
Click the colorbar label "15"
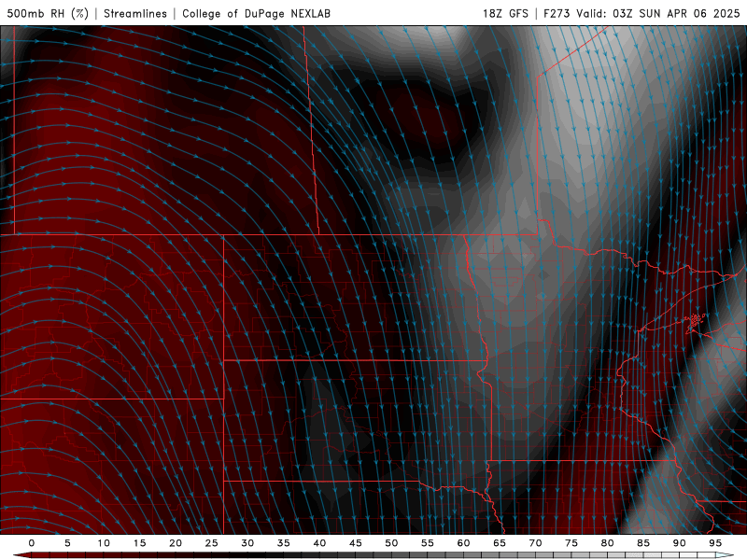pos(139,543)
